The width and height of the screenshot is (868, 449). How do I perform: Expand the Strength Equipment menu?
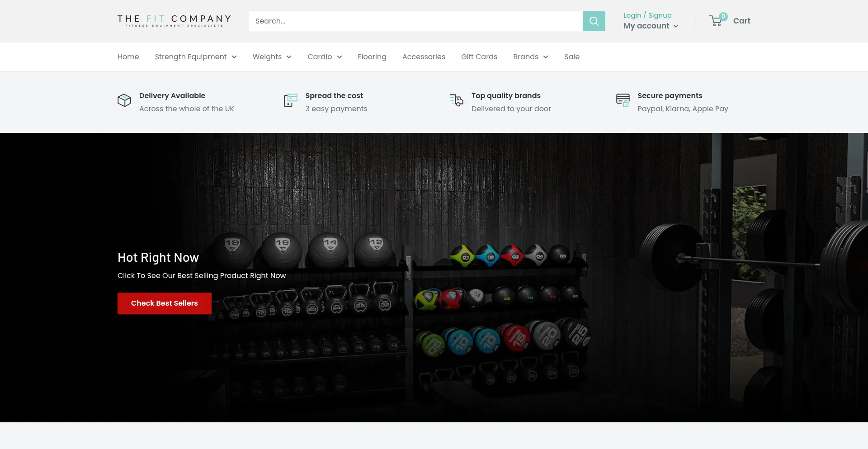pos(196,57)
